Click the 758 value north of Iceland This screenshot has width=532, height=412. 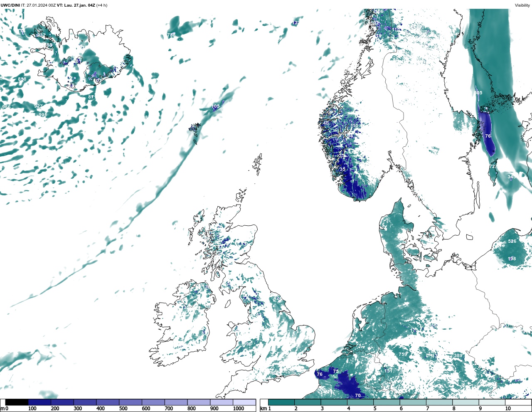[x=171, y=35]
